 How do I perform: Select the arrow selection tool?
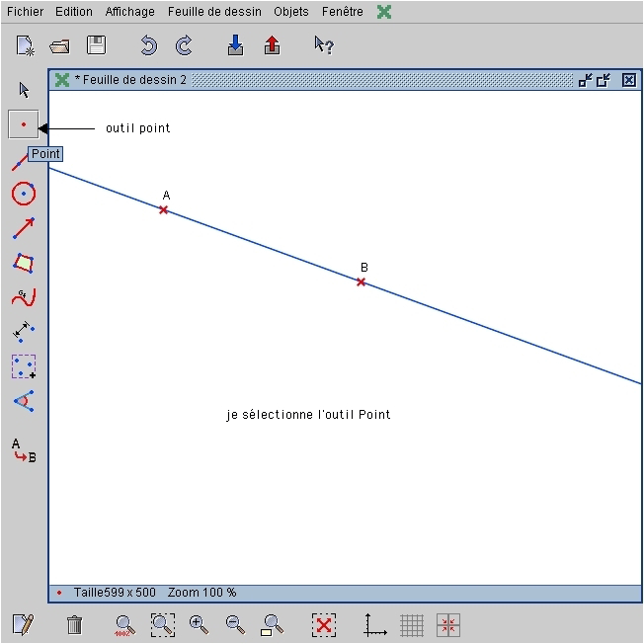pyautogui.click(x=24, y=91)
